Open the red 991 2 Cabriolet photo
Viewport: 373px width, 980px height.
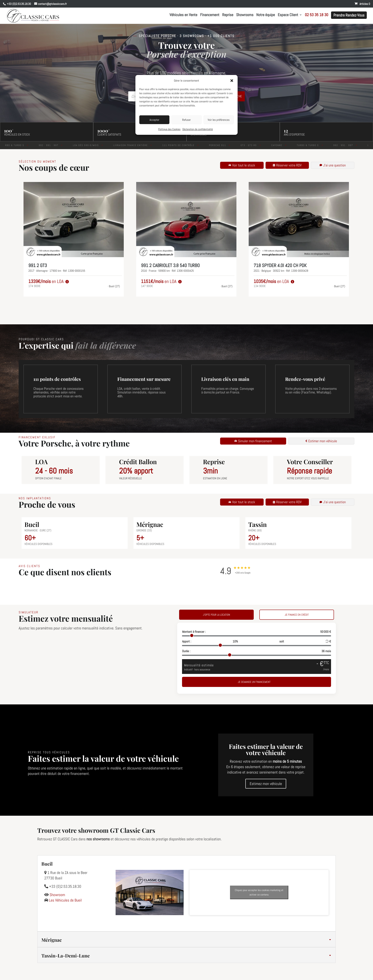(x=186, y=219)
